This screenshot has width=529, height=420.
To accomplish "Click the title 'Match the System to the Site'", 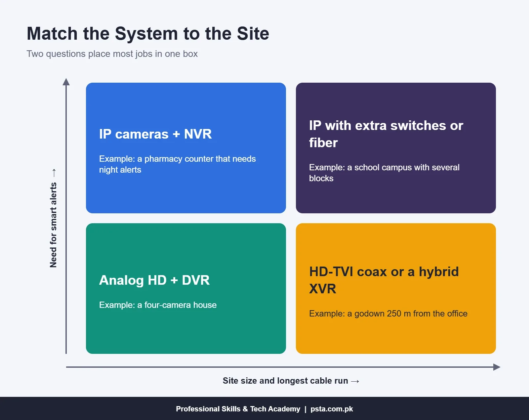I will (148, 34).
